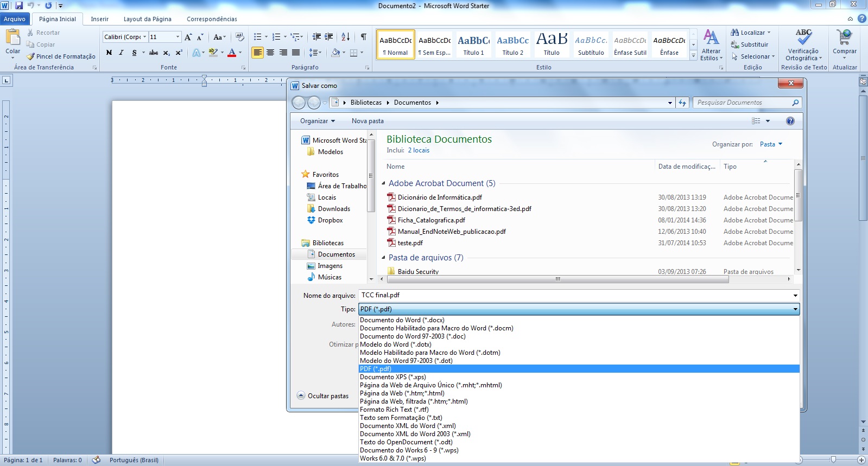Image resolution: width=868 pixels, height=466 pixels.
Task: Click the Save icon in quick access toolbar
Action: [x=19, y=5]
